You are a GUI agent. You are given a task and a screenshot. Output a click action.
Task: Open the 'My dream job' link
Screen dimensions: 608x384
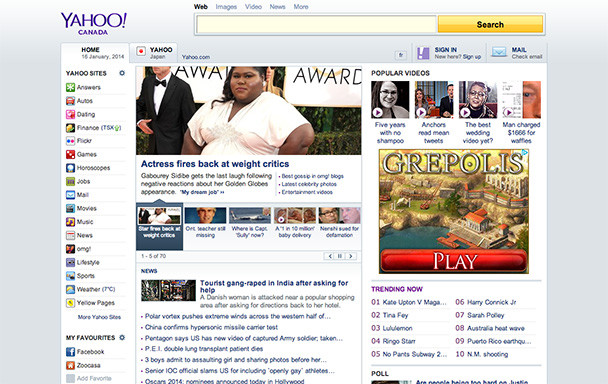coord(202,192)
